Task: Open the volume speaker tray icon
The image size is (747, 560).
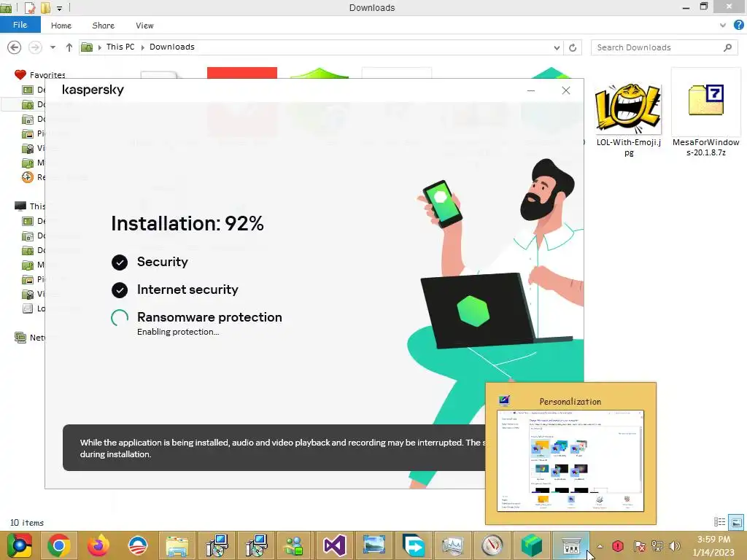Action: 674,546
